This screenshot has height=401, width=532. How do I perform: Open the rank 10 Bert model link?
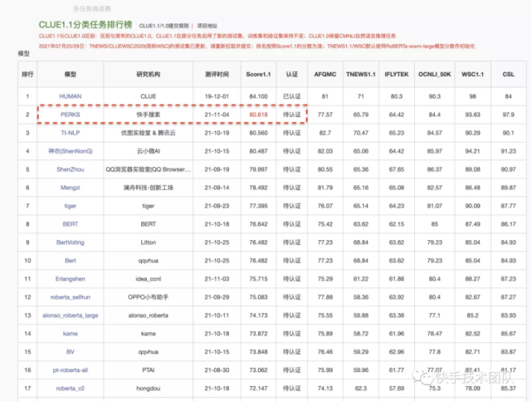(71, 261)
